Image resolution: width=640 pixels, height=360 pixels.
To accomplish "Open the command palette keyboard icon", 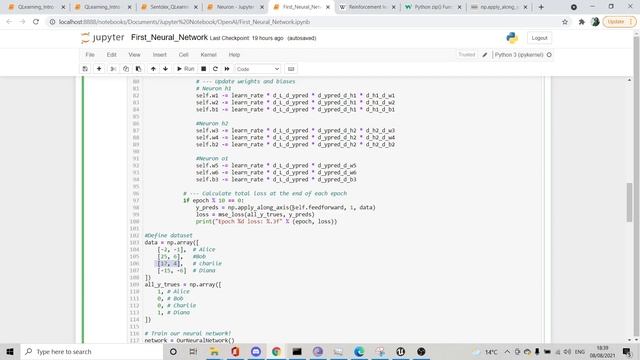I will [291, 69].
